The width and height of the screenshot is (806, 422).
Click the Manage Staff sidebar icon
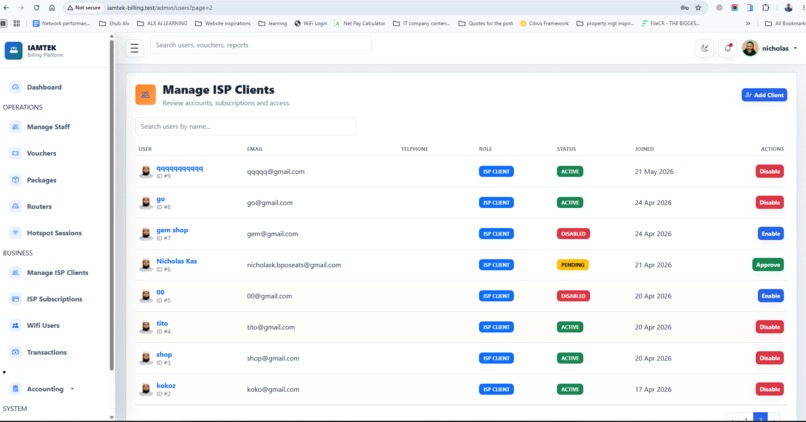[x=15, y=126]
